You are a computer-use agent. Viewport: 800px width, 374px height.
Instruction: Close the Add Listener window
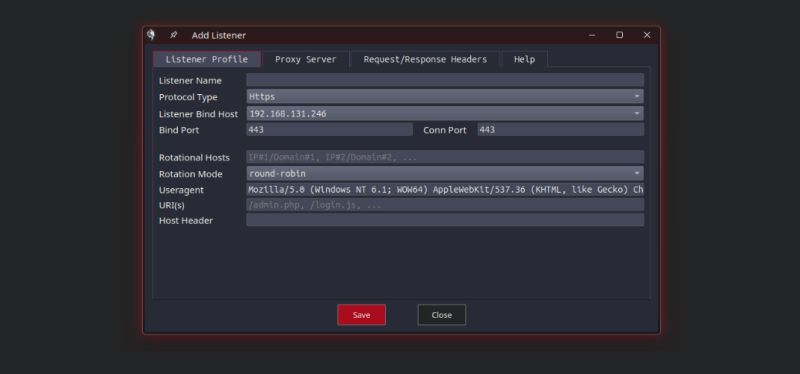647,35
